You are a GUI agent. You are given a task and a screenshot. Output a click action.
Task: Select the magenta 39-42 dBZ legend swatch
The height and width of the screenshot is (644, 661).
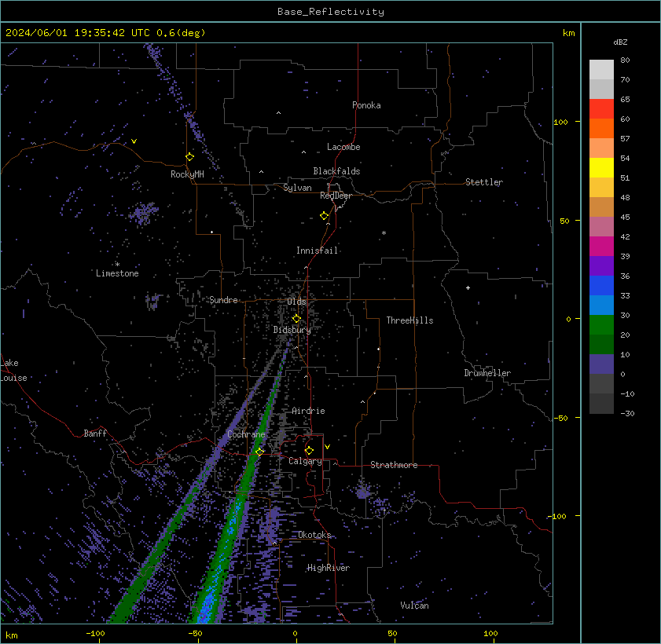pos(601,247)
